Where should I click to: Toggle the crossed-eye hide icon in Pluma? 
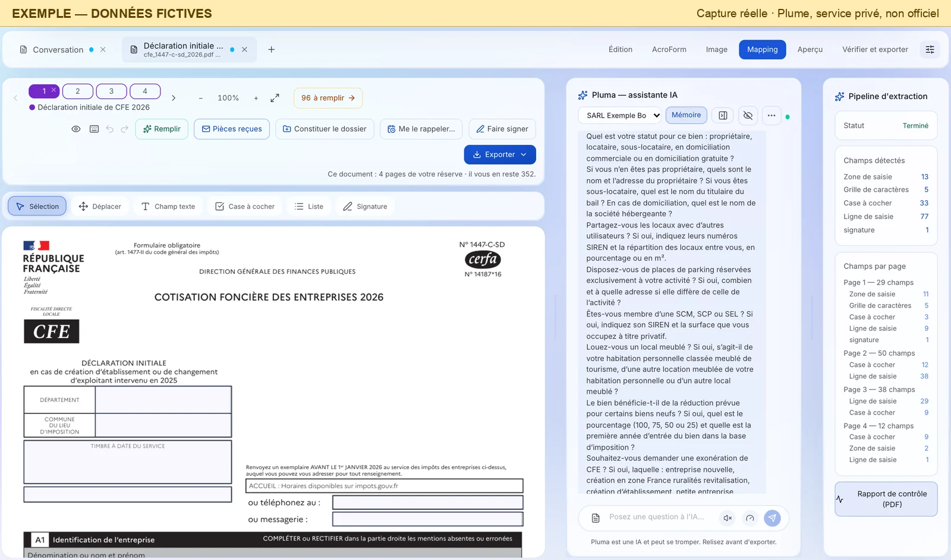point(748,115)
